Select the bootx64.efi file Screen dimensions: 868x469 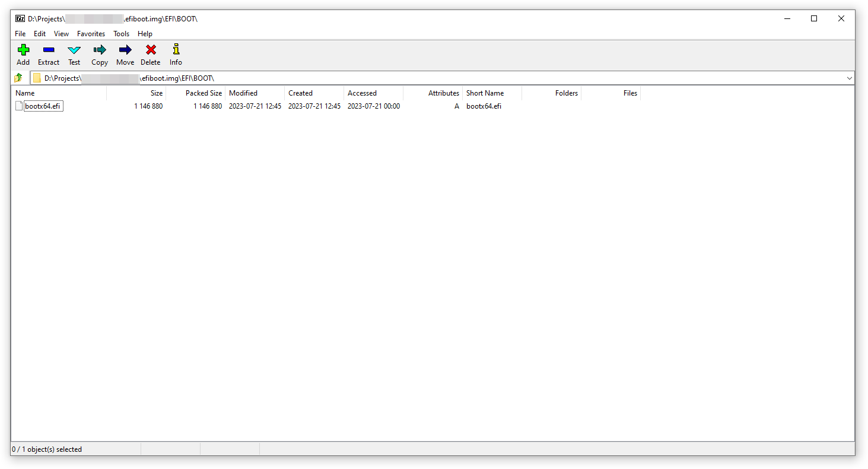tap(42, 106)
